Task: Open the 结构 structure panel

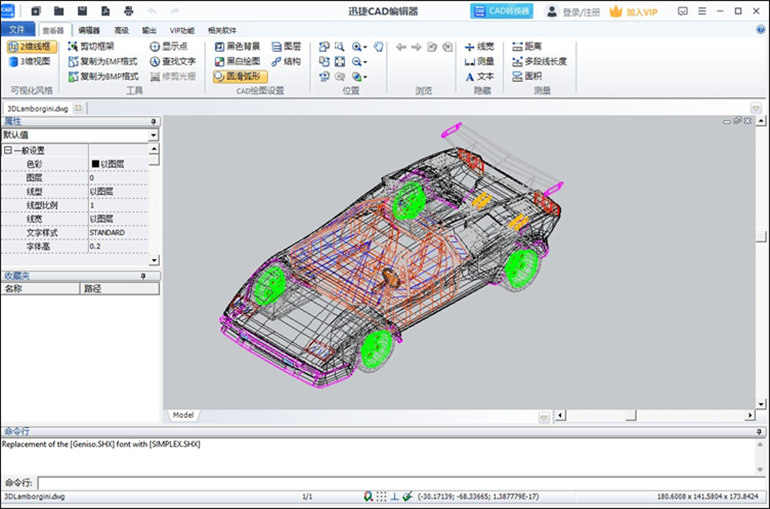Action: 286,61
